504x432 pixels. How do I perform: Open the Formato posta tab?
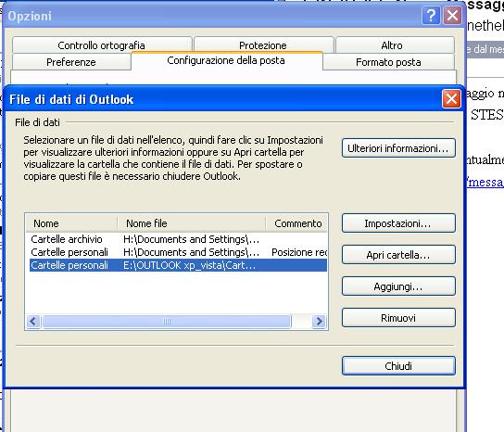pyautogui.click(x=388, y=62)
